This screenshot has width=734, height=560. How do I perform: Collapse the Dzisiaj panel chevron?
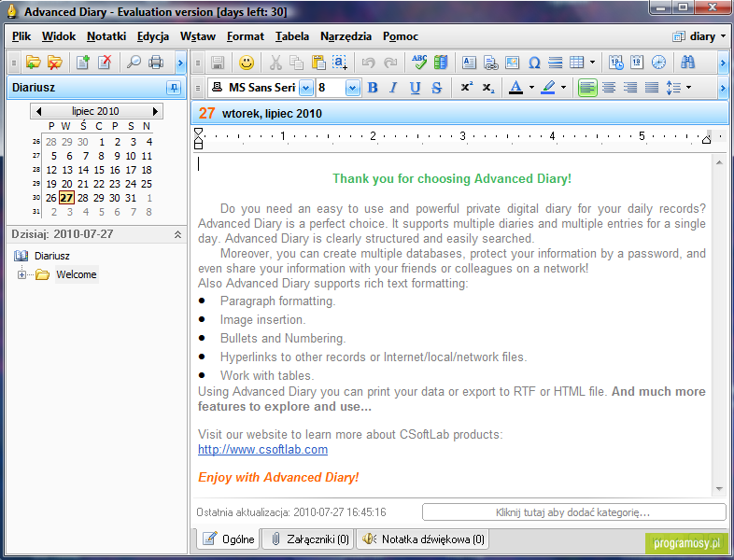click(177, 234)
